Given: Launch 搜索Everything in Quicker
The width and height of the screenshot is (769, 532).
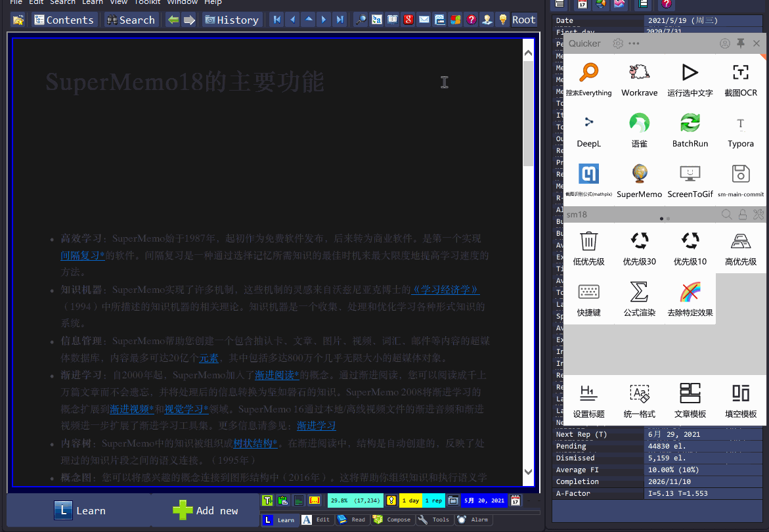Looking at the screenshot, I should pyautogui.click(x=588, y=79).
